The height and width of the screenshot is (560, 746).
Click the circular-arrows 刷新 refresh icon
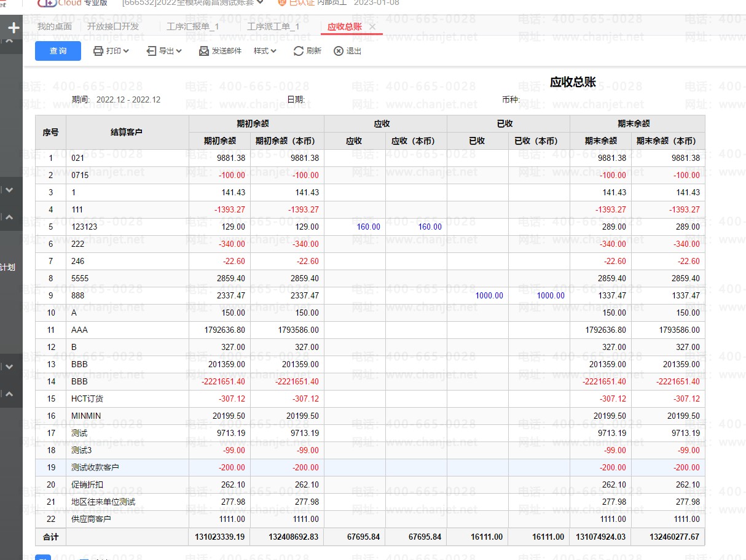click(299, 51)
